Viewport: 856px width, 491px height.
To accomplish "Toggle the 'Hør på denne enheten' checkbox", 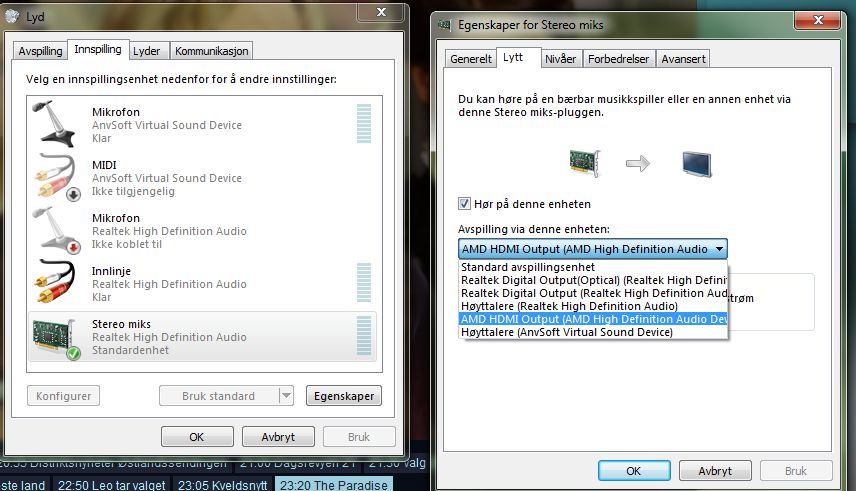I will [464, 204].
